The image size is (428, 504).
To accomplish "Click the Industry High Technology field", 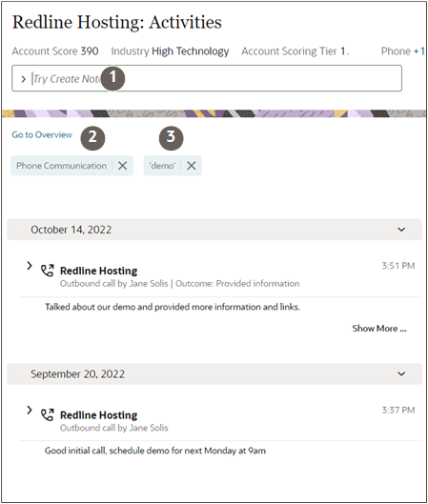I will 170,51.
